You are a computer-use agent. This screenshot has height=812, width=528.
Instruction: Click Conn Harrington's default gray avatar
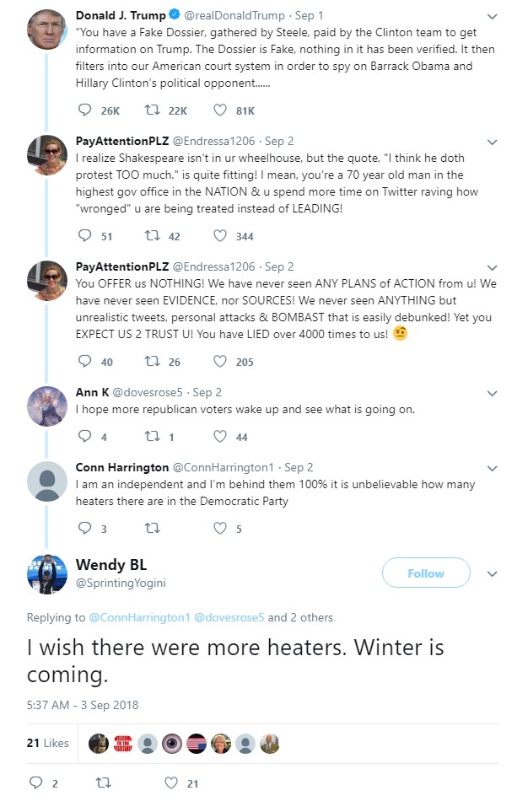(47, 482)
